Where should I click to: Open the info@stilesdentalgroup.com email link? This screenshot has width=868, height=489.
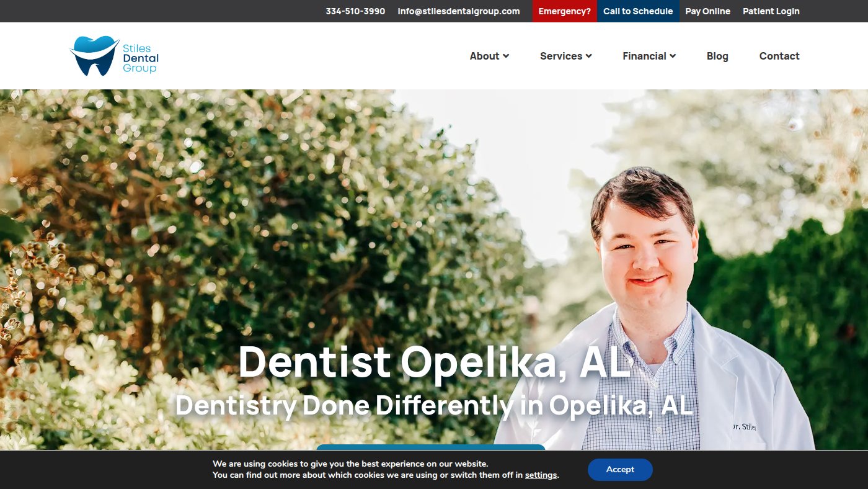[459, 11]
